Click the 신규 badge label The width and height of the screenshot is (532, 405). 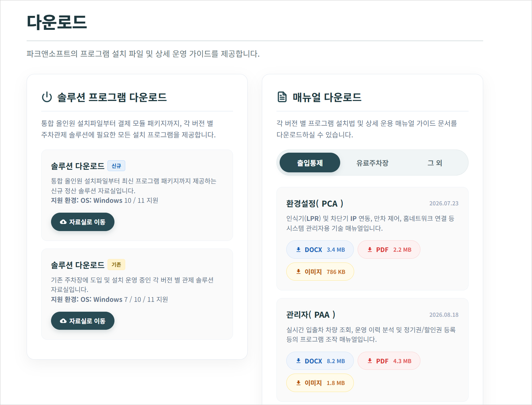116,166
